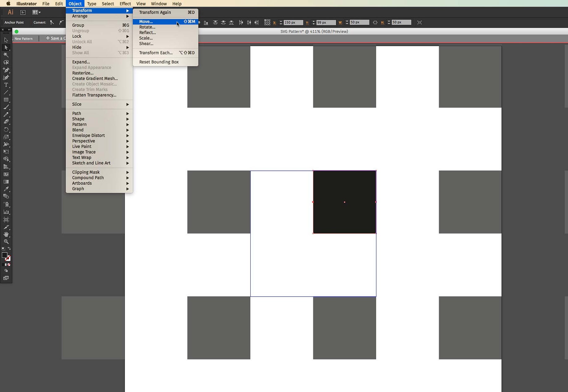Viewport: 568px width, 392px height.
Task: Select the Curvature pen tool
Action: coord(6,78)
